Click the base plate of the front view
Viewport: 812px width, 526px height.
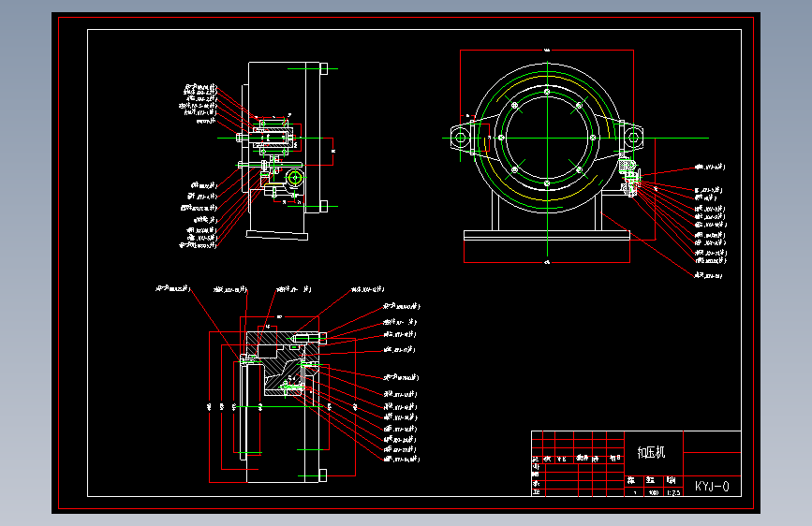547,235
